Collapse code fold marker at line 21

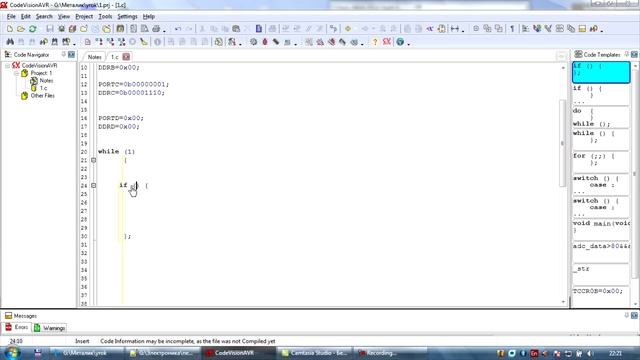[93, 160]
